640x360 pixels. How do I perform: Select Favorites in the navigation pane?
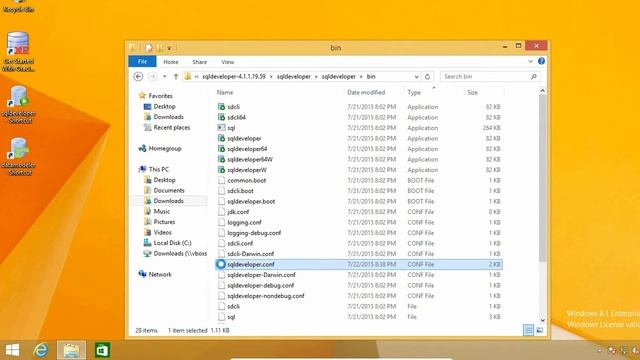pos(160,96)
